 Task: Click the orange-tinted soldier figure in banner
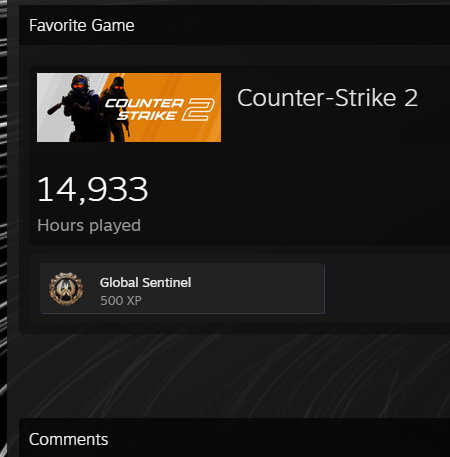(x=117, y=108)
